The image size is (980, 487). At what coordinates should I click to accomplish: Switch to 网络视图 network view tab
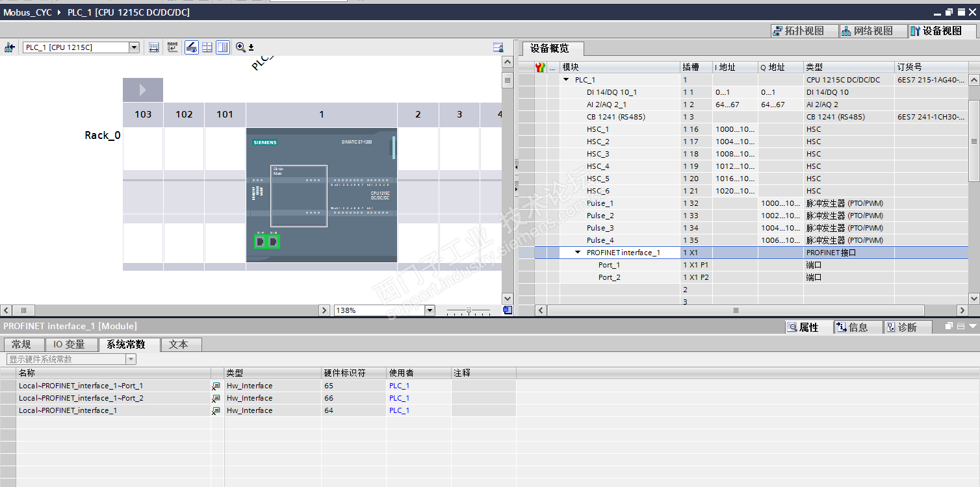click(x=872, y=31)
